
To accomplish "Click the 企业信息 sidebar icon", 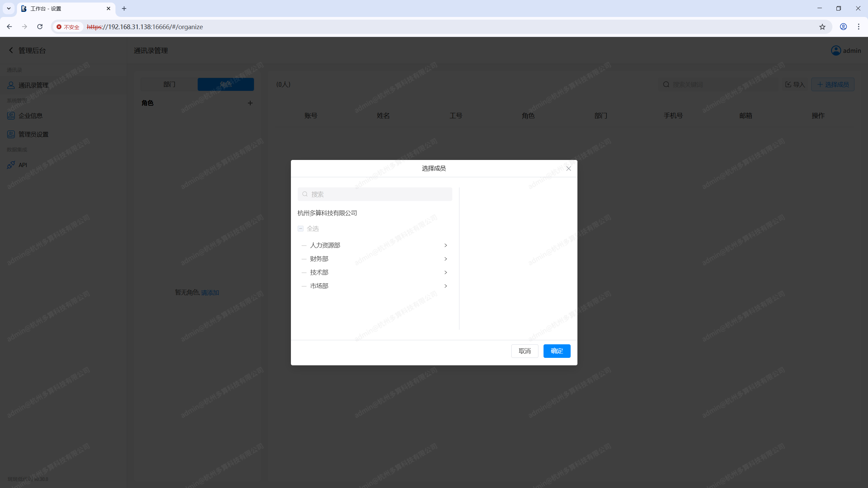I will [11, 116].
